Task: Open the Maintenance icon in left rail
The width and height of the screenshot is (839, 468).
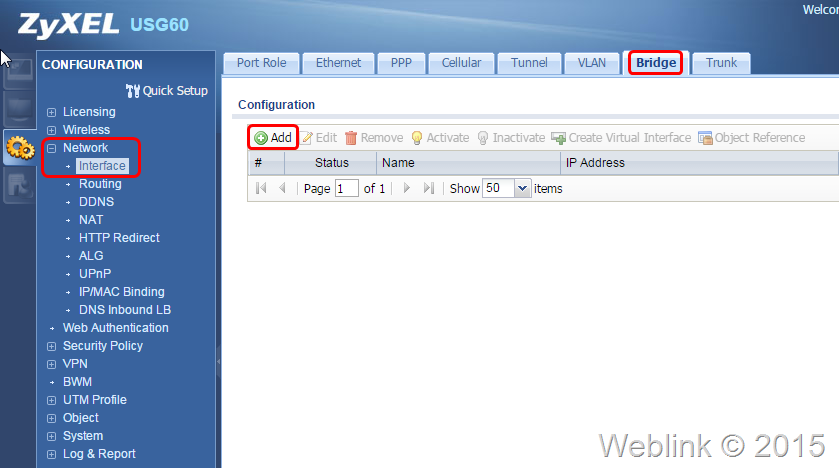Action: coord(19,185)
